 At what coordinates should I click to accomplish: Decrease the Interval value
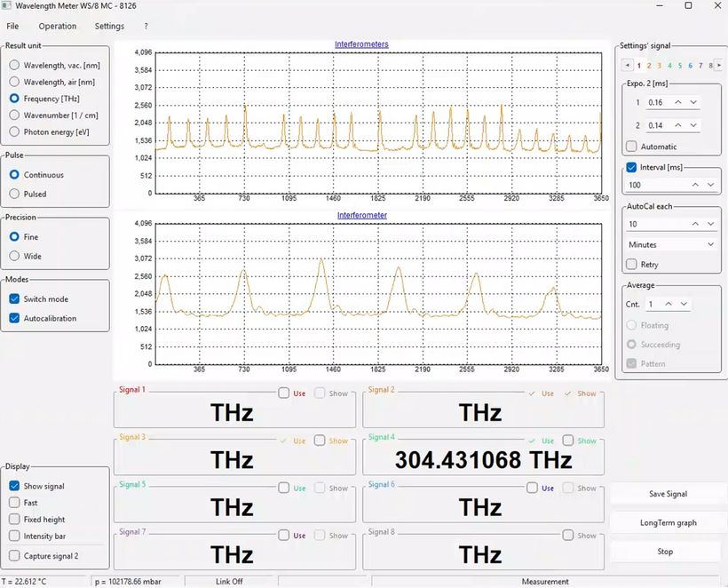coord(711,185)
